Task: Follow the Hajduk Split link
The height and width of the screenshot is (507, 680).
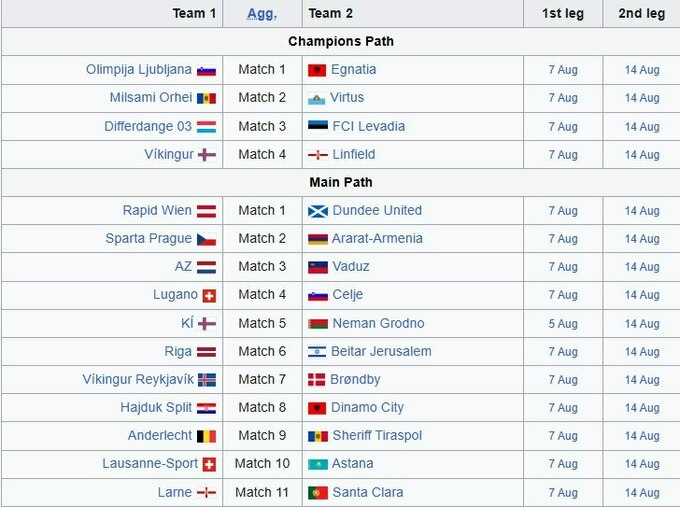Action: pos(155,408)
